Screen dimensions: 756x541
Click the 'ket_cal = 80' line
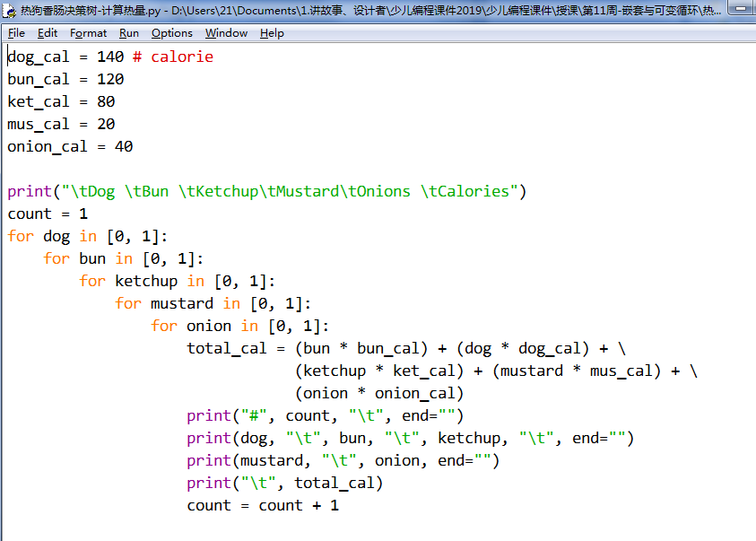(x=61, y=101)
